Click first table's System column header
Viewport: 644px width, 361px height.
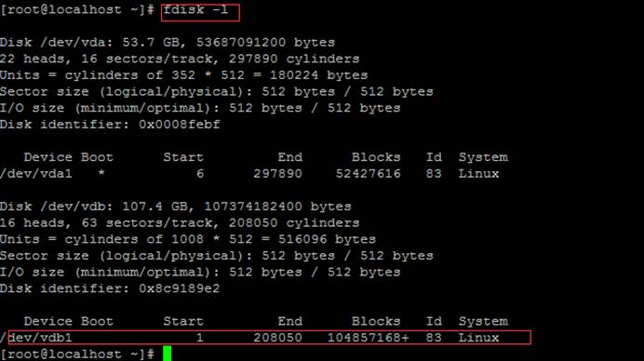(483, 157)
